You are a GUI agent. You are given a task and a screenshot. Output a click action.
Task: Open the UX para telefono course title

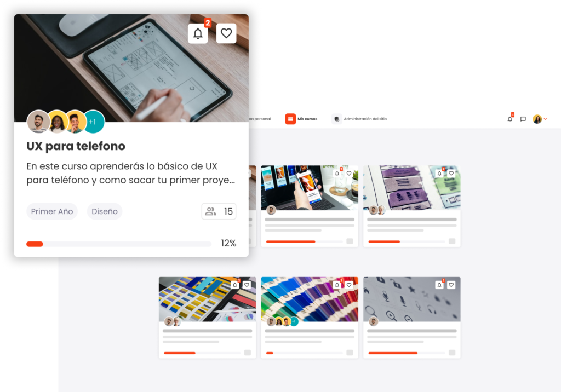coord(76,146)
